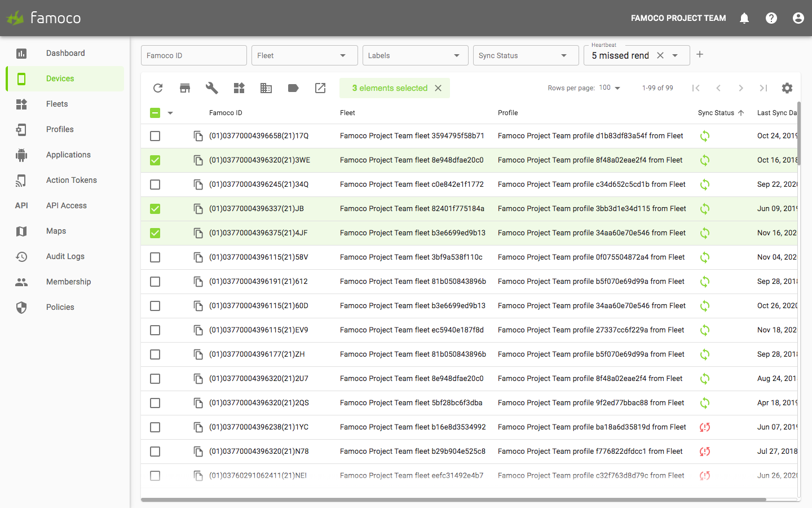The width and height of the screenshot is (812, 508).
Task: Expand the Heartbeat dropdown arrow
Action: pos(675,55)
